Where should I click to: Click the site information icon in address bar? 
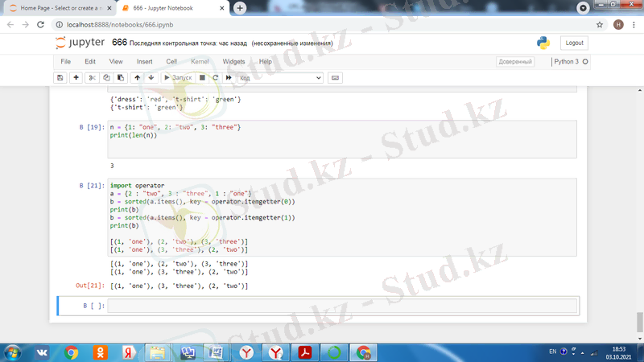click(x=60, y=25)
